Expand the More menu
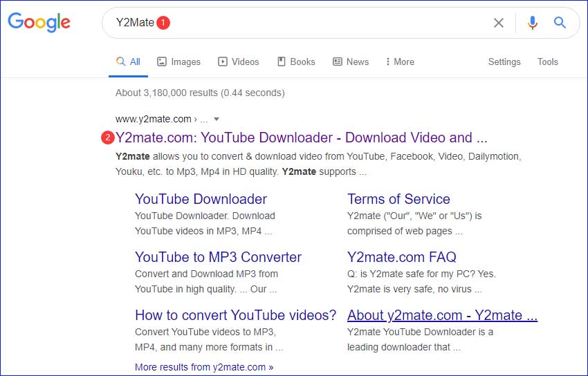Image resolution: width=588 pixels, height=376 pixels. (400, 62)
